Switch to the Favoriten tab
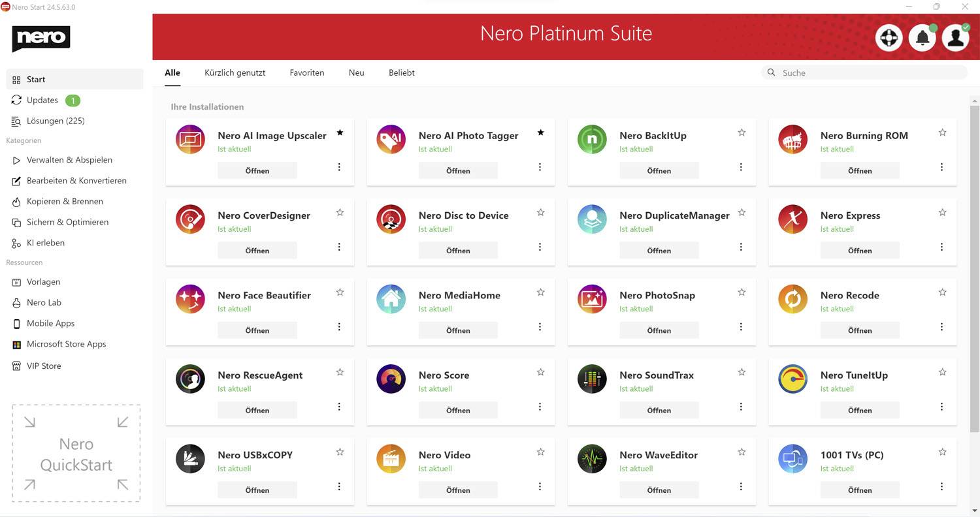This screenshot has width=980, height=517. click(x=306, y=72)
